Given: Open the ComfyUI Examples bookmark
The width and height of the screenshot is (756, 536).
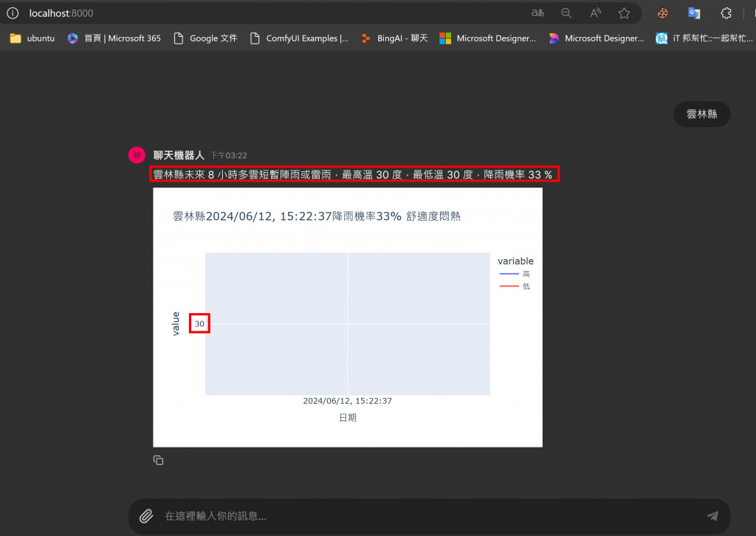Looking at the screenshot, I should [x=300, y=38].
